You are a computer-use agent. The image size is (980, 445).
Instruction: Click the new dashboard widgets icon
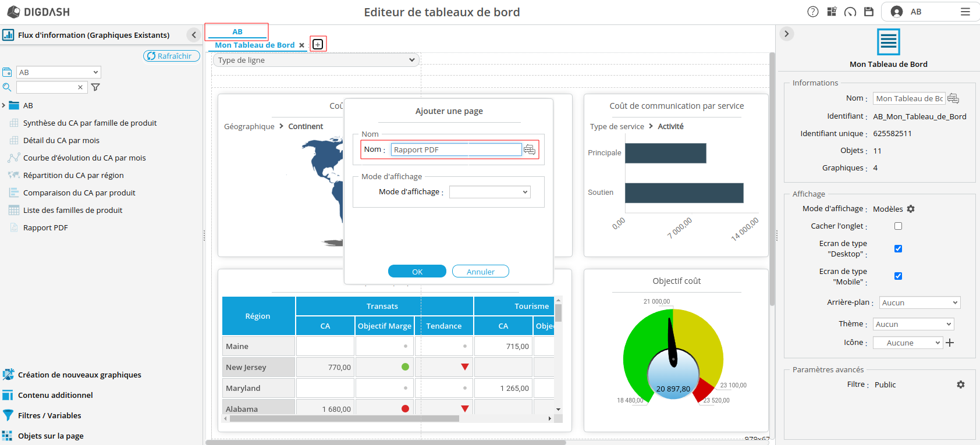tap(832, 12)
